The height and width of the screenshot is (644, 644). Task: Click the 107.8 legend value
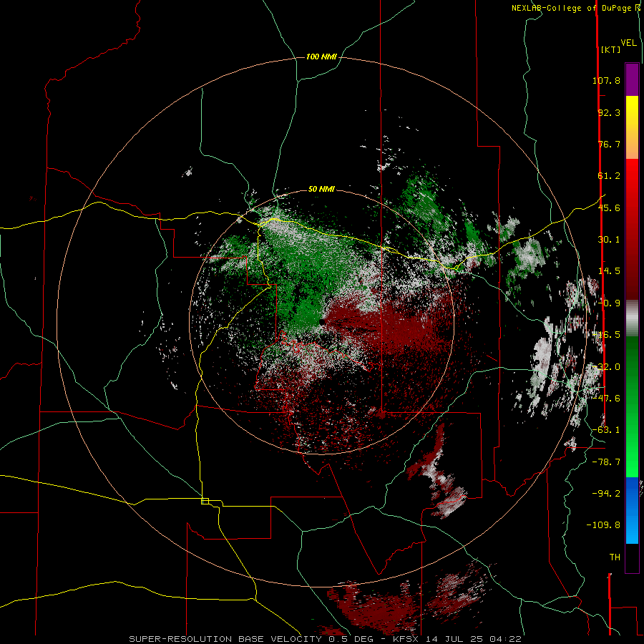(606, 80)
